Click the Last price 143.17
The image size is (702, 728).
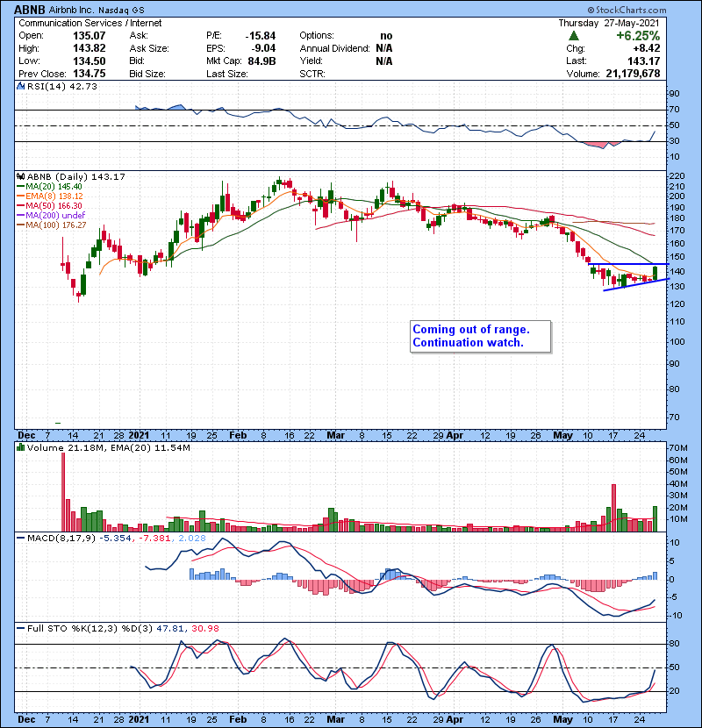643,61
